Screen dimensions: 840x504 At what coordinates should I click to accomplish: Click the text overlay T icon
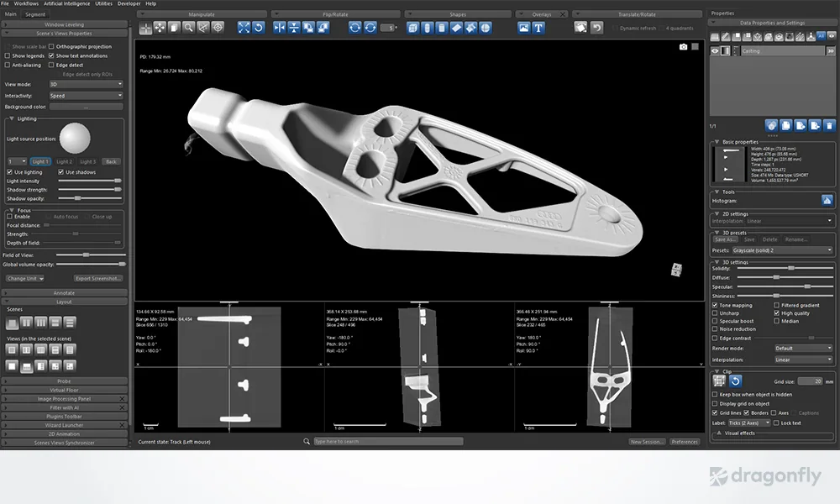538,28
